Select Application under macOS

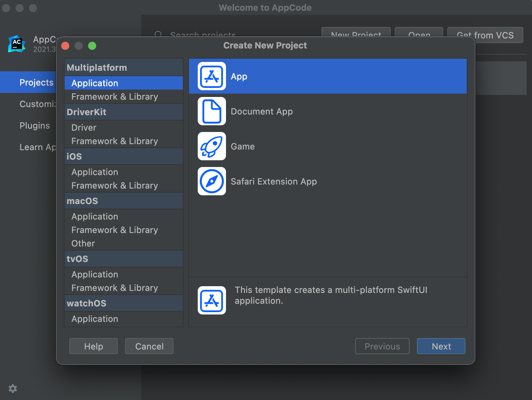124,216
